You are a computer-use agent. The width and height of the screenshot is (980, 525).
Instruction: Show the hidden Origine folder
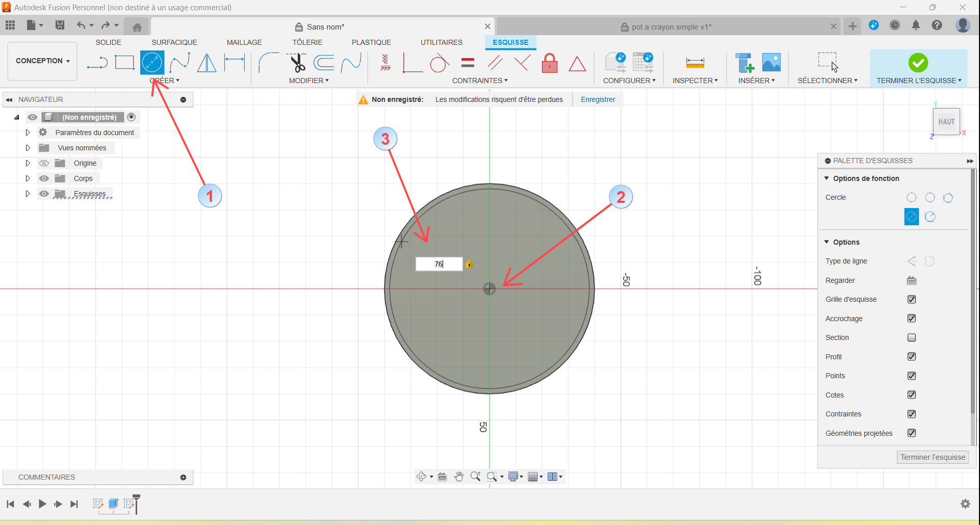[x=44, y=163]
